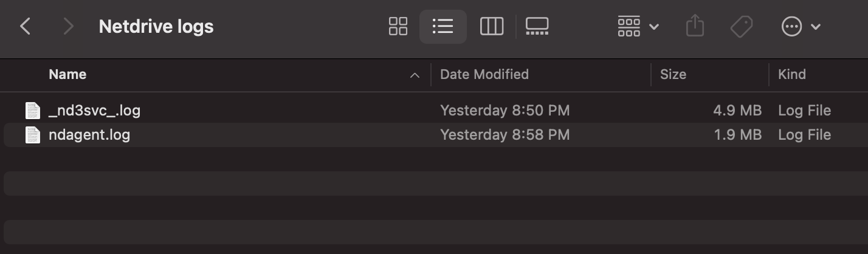Viewport: 868px width, 254px height.
Task: Switch to column view
Action: (x=491, y=26)
